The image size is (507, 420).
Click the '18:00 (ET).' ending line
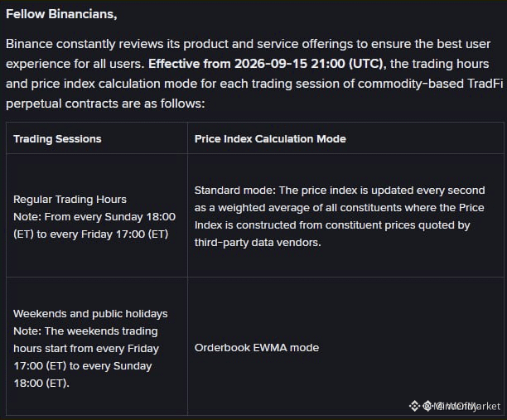(41, 384)
